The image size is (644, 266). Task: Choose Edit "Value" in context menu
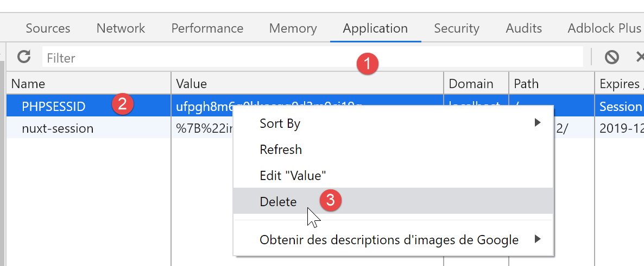click(292, 176)
